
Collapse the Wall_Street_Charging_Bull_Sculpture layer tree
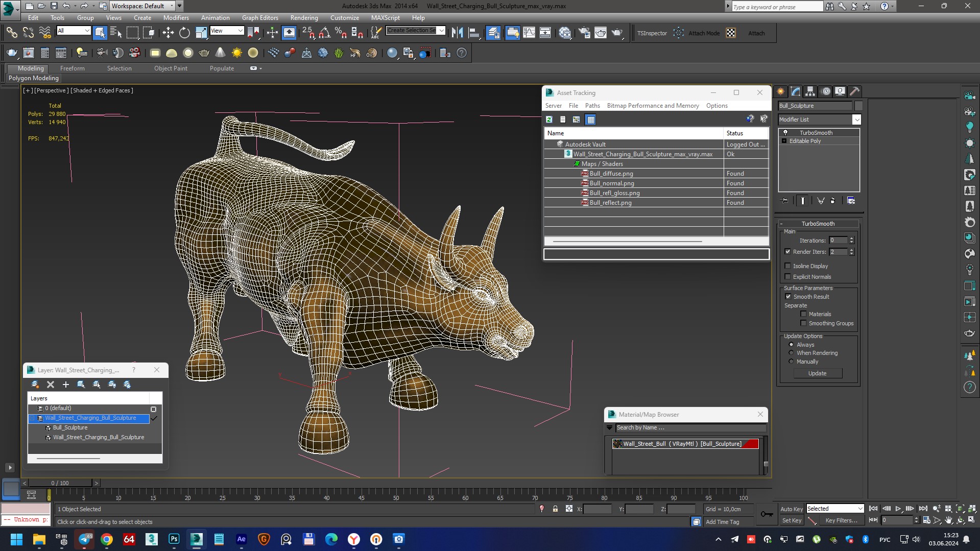coord(32,418)
